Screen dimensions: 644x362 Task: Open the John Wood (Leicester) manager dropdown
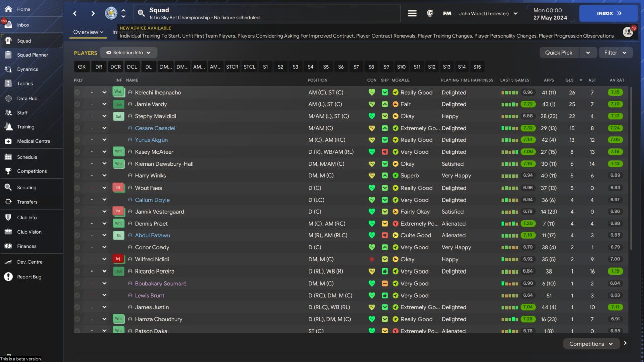click(x=488, y=14)
